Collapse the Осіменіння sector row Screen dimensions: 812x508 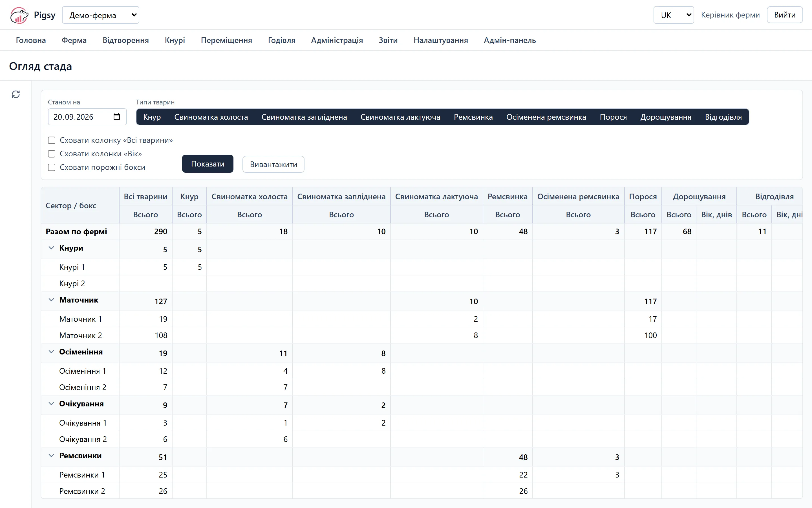[51, 352]
